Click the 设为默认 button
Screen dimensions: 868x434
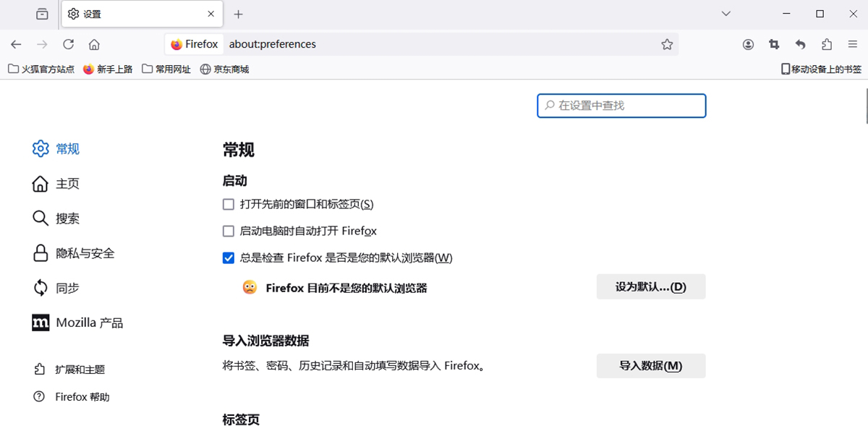pyautogui.click(x=651, y=286)
